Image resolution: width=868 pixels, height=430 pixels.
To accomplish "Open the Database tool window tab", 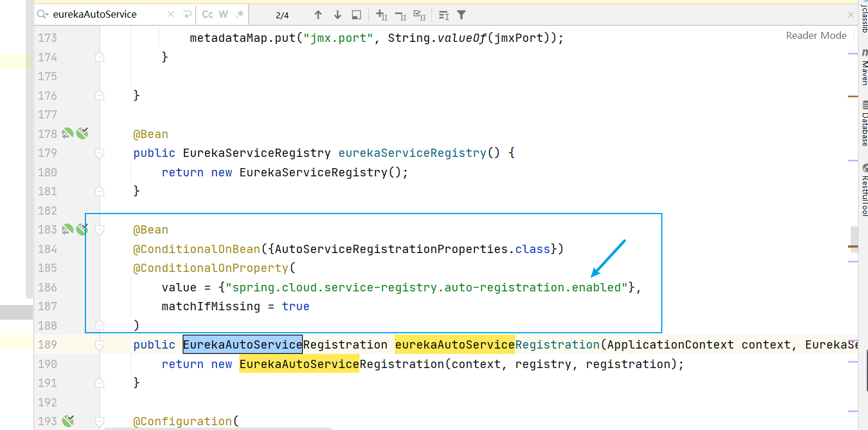I will 864,123.
